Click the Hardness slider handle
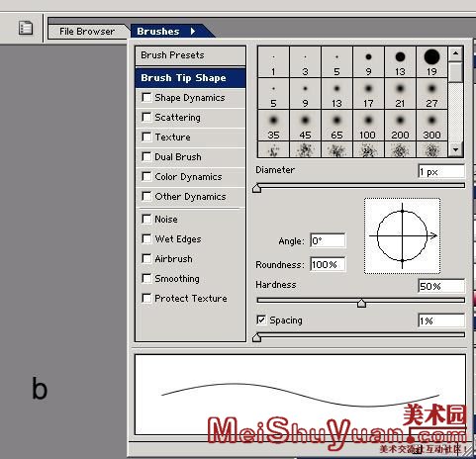 click(361, 303)
